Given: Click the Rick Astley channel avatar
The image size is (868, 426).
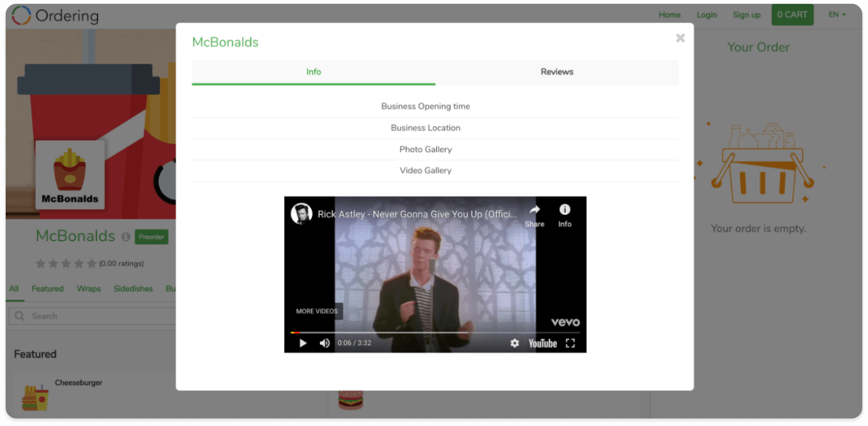Looking at the screenshot, I should click(302, 214).
